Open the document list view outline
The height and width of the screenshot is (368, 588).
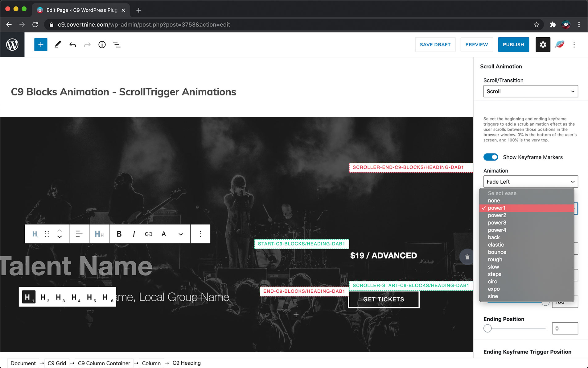[x=117, y=44]
